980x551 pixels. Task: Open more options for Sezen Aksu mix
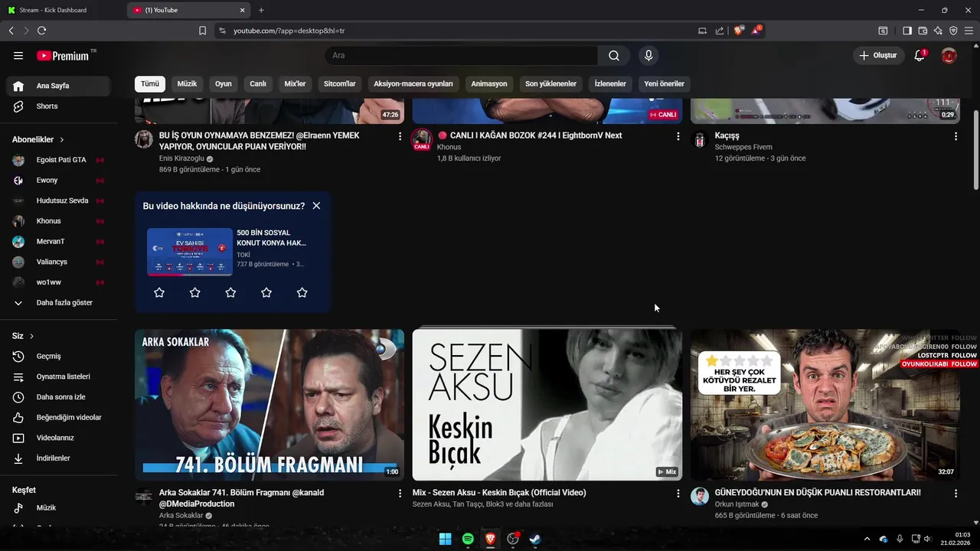coord(678,494)
